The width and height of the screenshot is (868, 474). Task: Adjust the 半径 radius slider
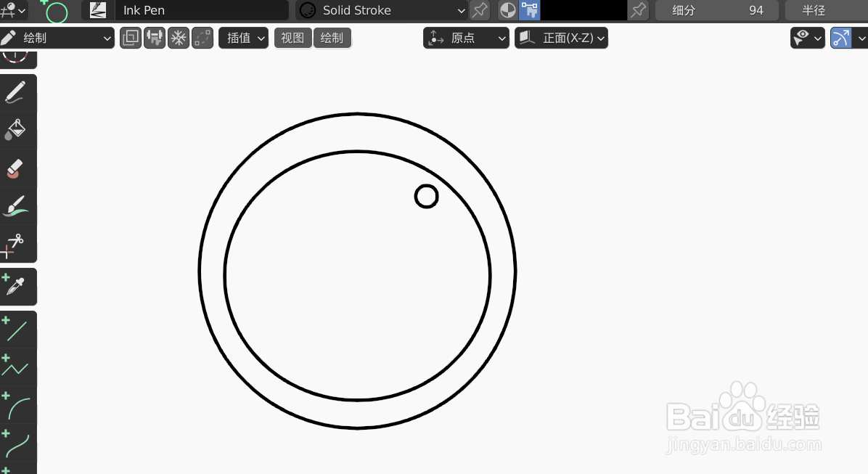[x=827, y=10]
